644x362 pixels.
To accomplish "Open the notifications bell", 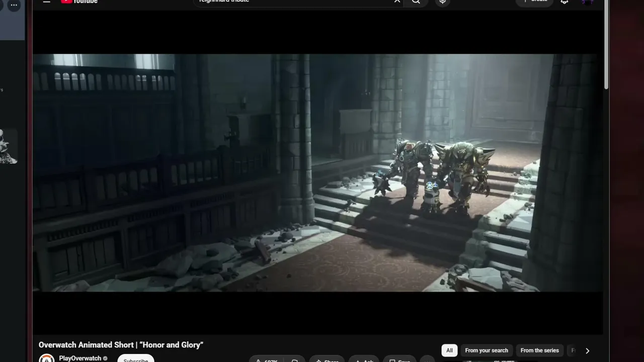I will point(565,2).
